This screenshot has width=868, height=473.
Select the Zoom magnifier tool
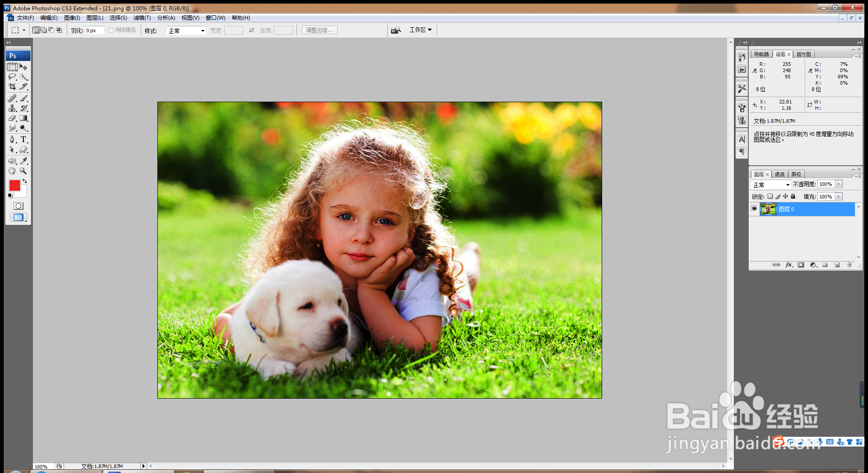pyautogui.click(x=24, y=171)
